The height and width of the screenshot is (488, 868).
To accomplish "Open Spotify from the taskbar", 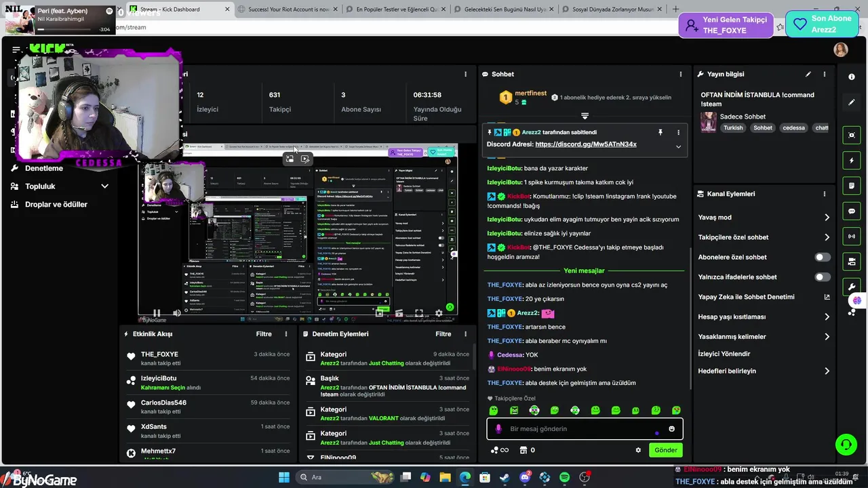I will pos(565,477).
